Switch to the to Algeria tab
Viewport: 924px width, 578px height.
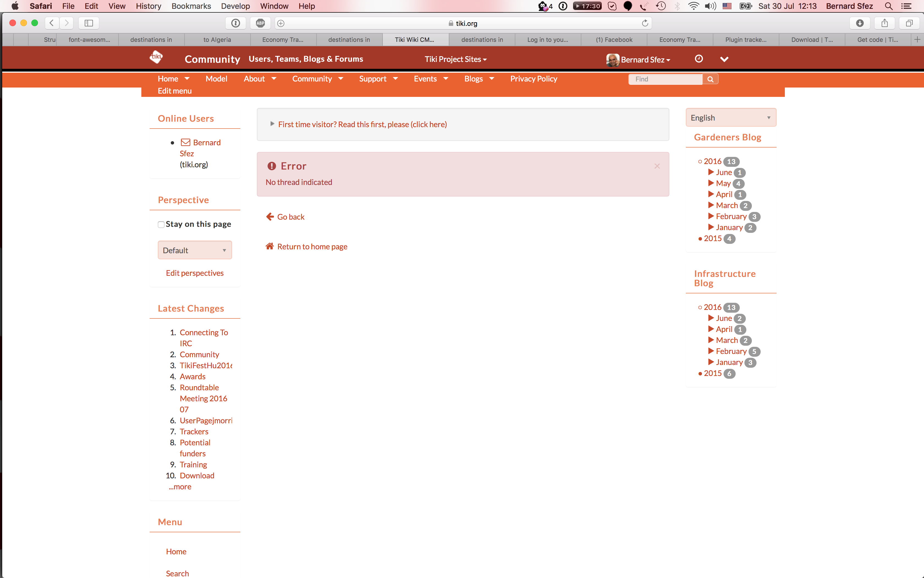pyautogui.click(x=217, y=39)
